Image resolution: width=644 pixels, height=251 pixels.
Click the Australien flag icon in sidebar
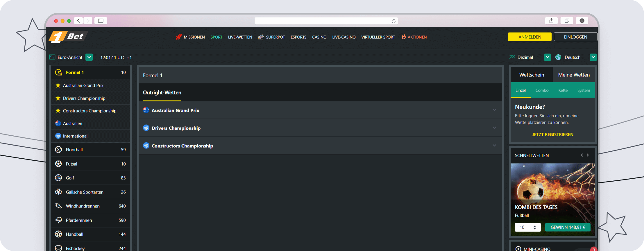tap(58, 123)
